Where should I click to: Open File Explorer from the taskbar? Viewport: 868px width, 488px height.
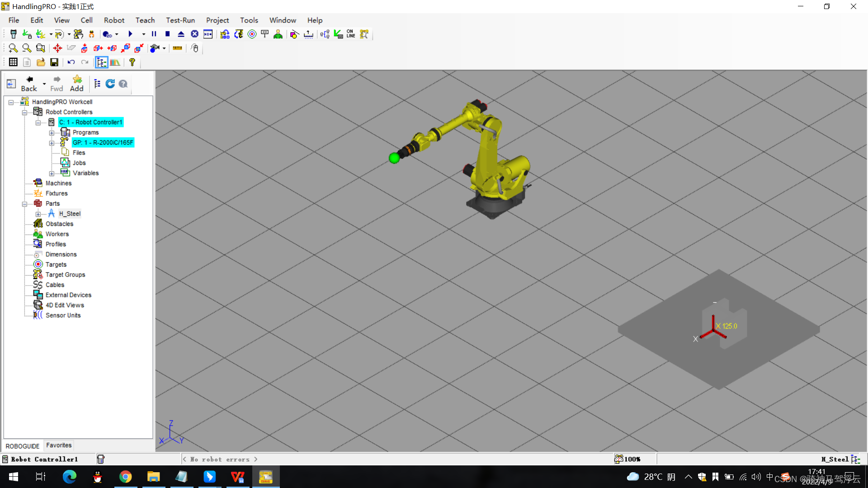153,477
